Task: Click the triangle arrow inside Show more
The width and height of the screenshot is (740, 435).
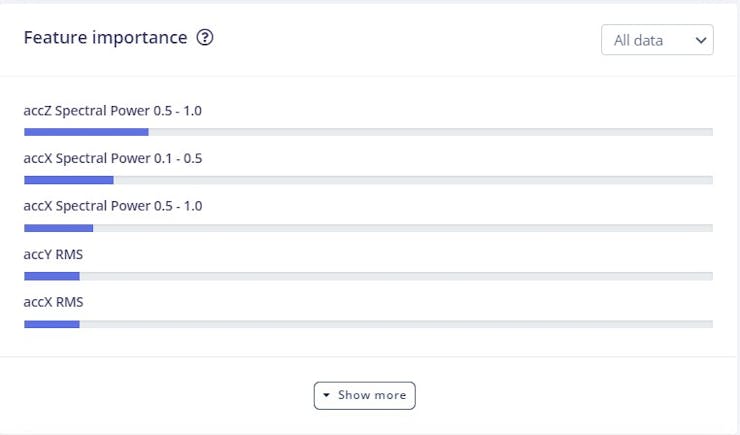Action: tap(327, 395)
